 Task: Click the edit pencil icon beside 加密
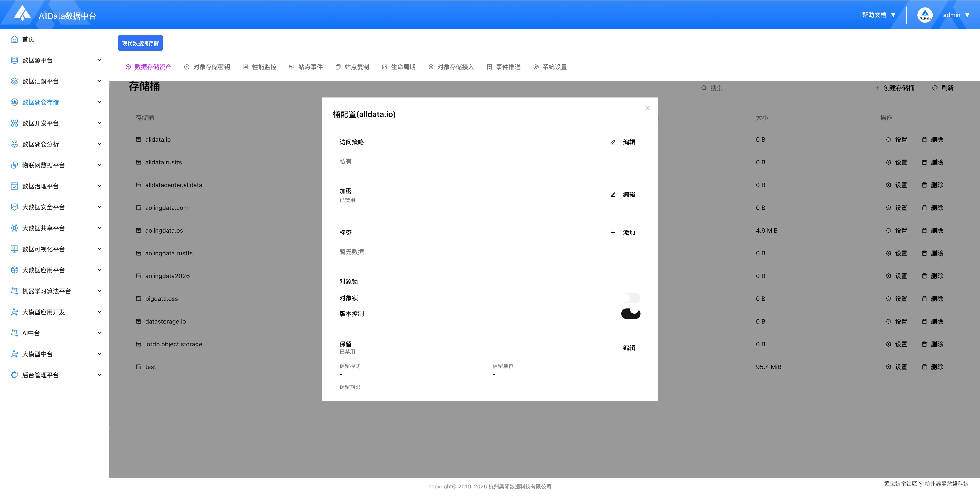pos(613,194)
